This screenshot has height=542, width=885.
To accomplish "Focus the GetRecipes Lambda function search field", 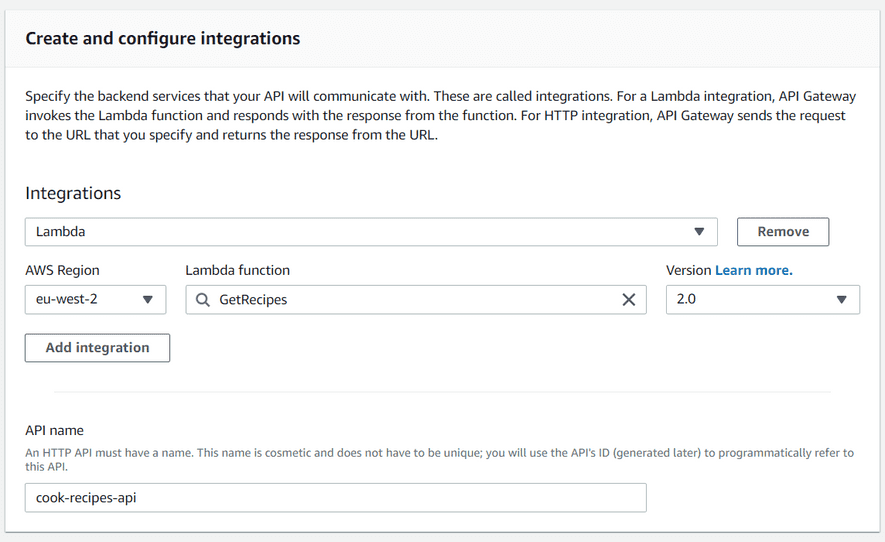I will pos(416,300).
